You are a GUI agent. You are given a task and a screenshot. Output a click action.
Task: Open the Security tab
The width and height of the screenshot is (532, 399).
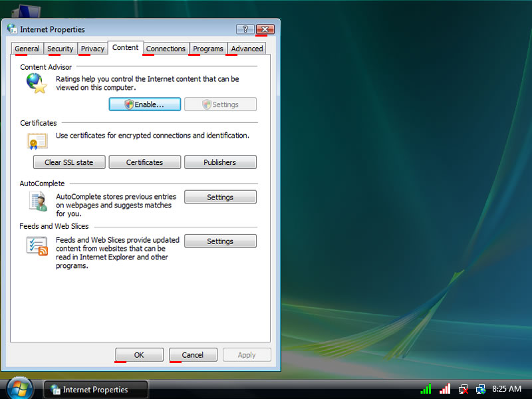(x=60, y=49)
